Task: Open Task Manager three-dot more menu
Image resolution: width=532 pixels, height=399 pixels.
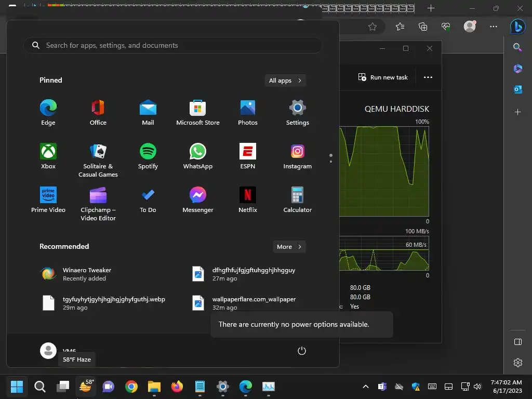Action: 428,77
